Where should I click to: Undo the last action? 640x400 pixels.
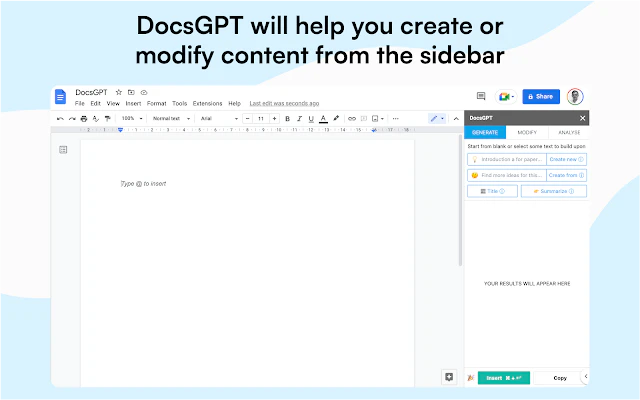[60, 119]
